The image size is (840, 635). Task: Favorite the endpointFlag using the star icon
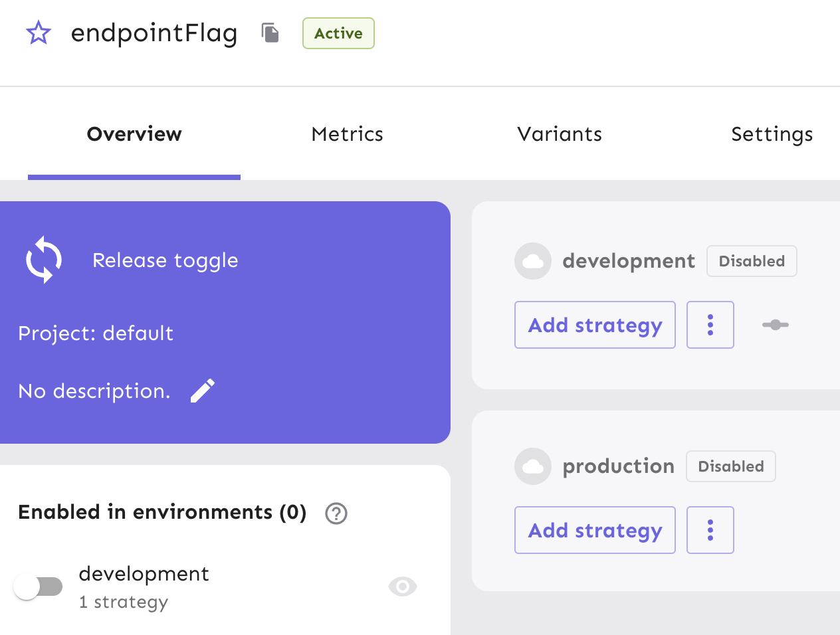[x=38, y=33]
